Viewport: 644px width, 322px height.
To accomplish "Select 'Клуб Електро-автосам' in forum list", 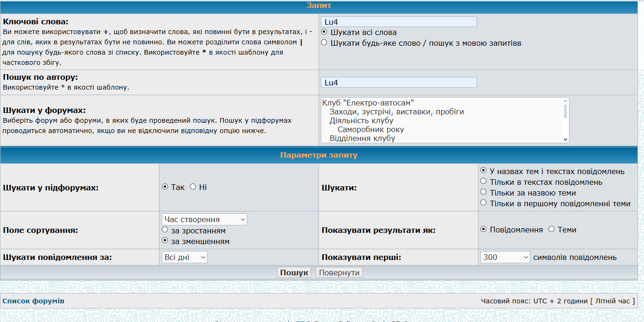I will point(368,103).
